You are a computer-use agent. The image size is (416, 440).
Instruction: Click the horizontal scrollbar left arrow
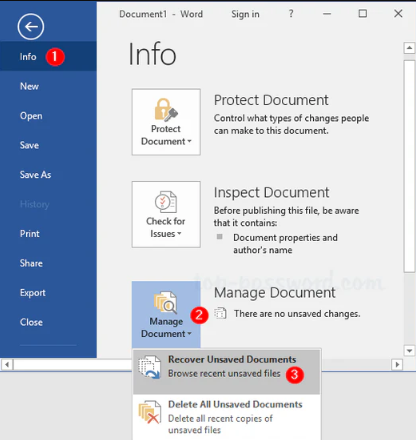7,364
